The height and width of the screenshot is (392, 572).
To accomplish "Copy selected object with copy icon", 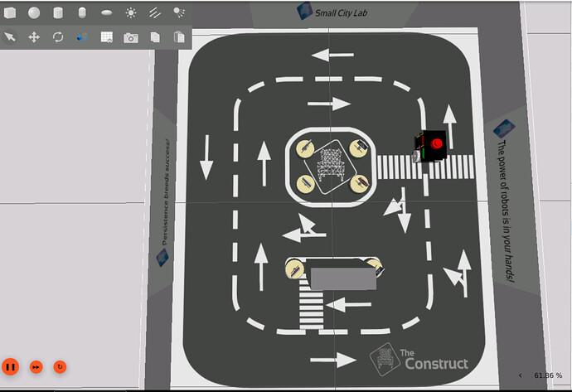I will pyautogui.click(x=155, y=37).
